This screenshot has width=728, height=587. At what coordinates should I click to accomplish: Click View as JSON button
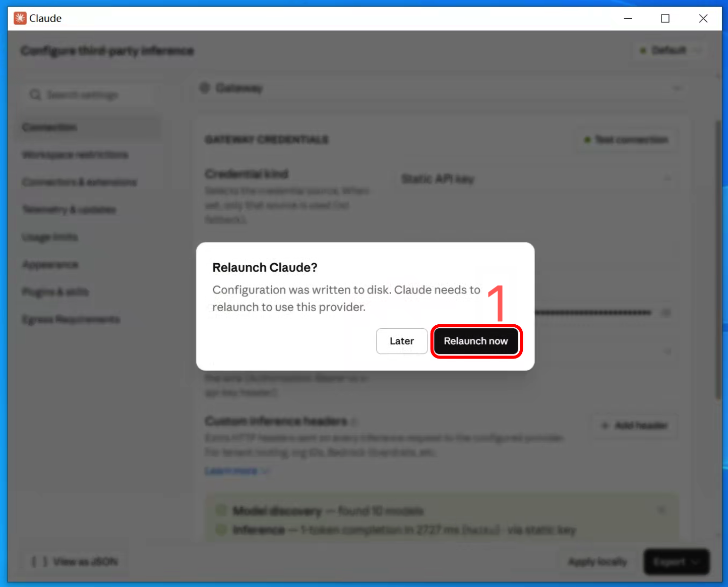click(x=75, y=562)
